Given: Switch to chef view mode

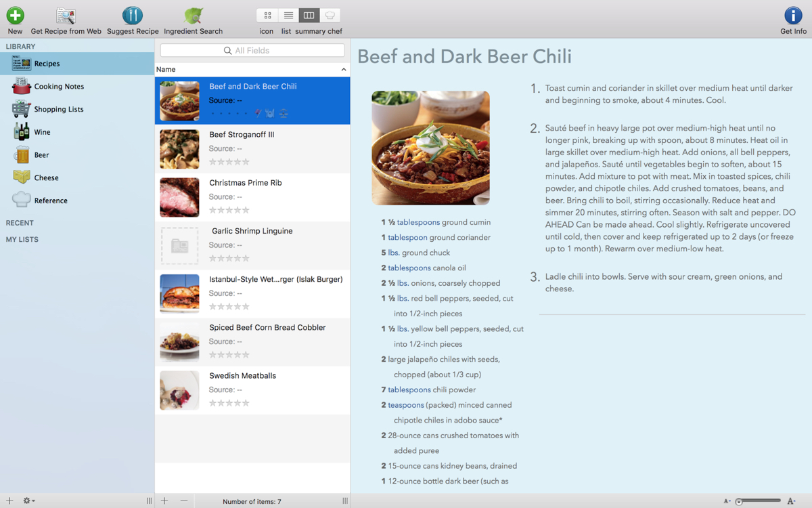Looking at the screenshot, I should pos(330,15).
